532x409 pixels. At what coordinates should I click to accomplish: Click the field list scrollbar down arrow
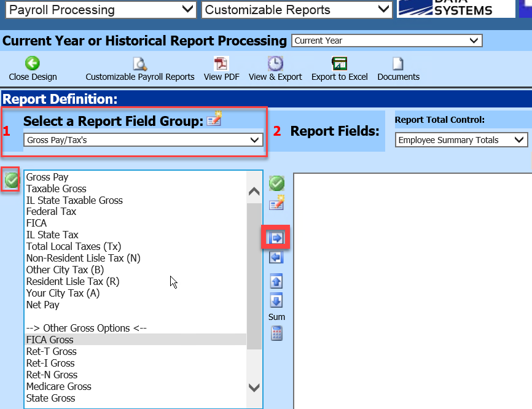[254, 387]
